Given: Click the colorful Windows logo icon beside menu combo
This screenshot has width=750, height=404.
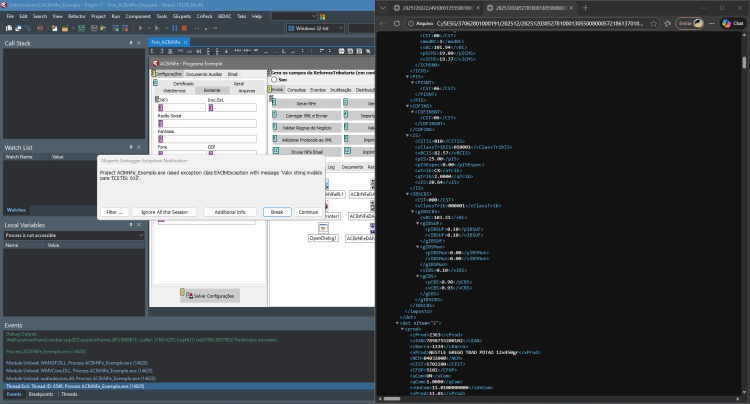Looking at the screenshot, I should [x=322, y=16].
